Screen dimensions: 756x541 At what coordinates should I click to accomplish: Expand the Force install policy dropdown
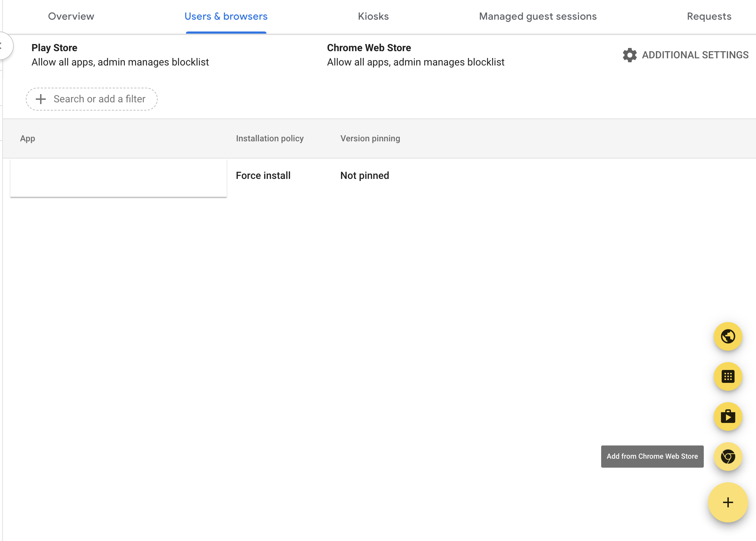(263, 175)
